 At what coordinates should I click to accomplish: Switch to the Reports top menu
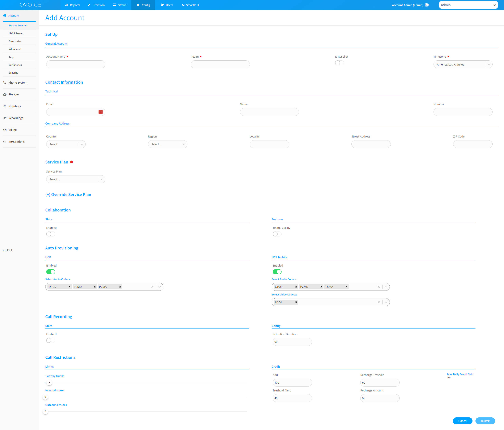[x=72, y=5]
